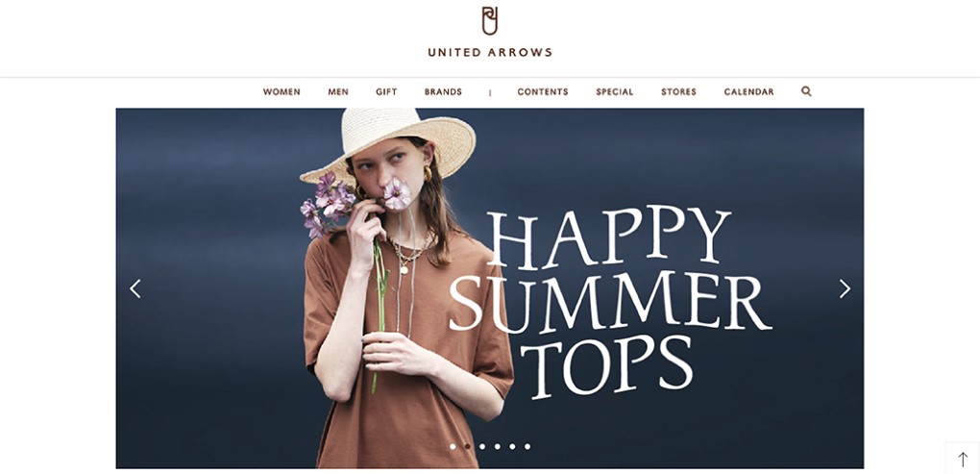The height and width of the screenshot is (474, 980).
Task: Click the back-to-top arrow button
Action: tap(963, 459)
